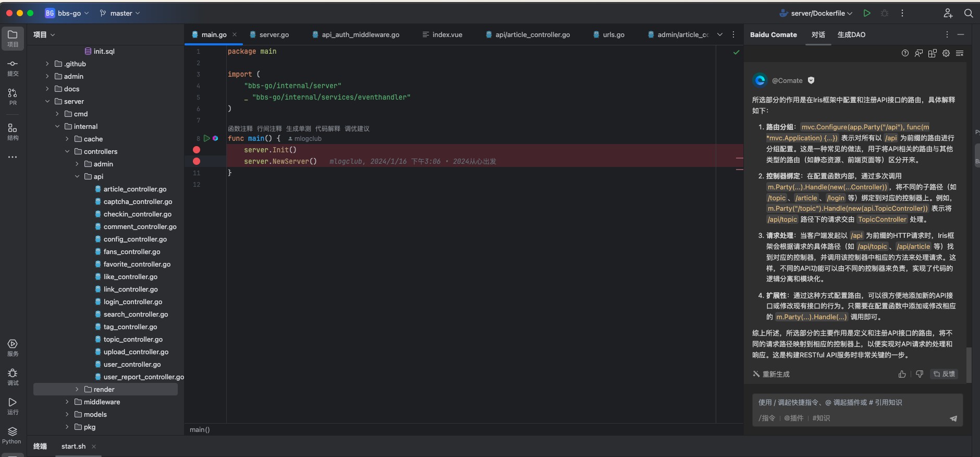Open the Services (服务) tool window
Screen dimensions: 980x457
13,348
